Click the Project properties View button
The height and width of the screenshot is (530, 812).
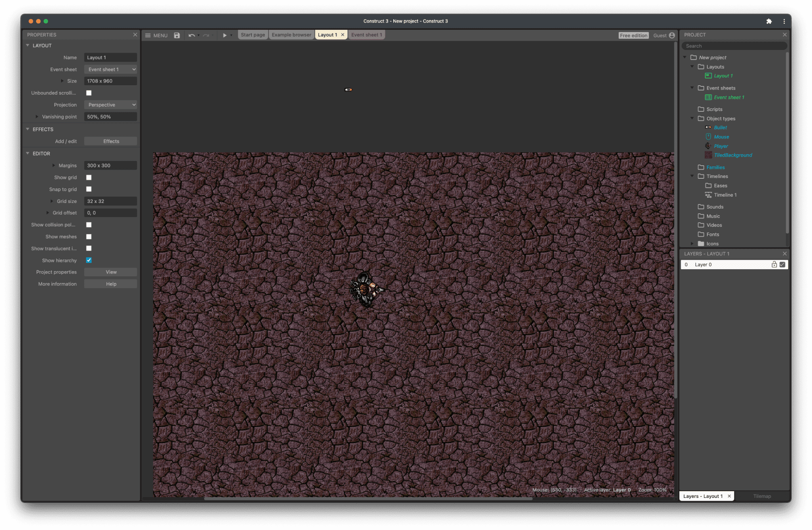[x=110, y=272]
